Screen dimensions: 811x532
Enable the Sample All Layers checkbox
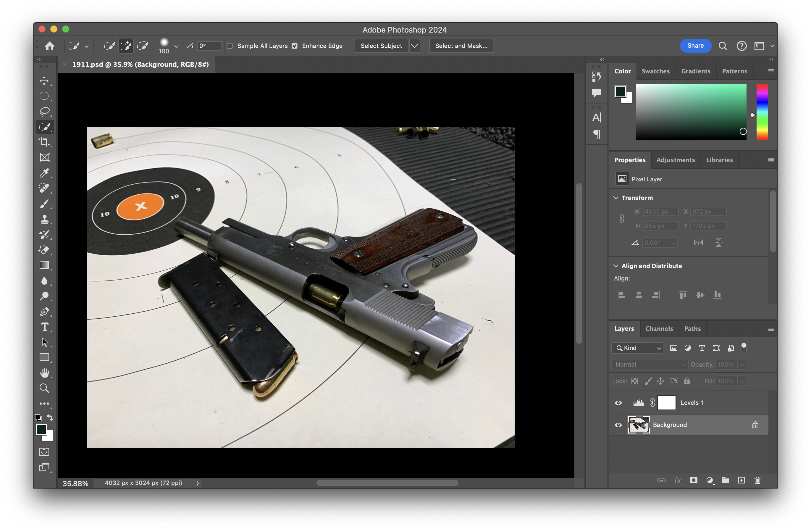230,46
